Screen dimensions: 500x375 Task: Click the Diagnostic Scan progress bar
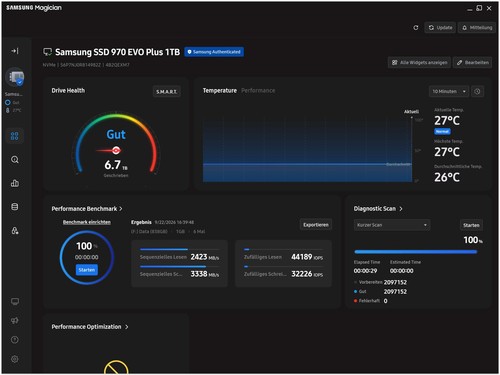pyautogui.click(x=416, y=252)
